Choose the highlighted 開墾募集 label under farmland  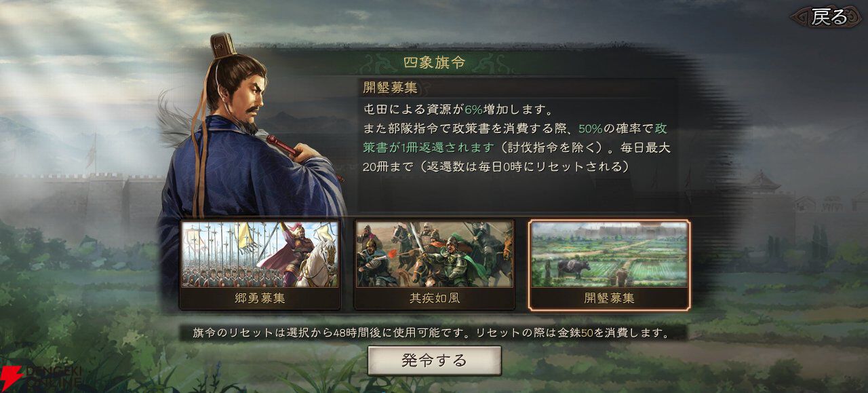[609, 298]
